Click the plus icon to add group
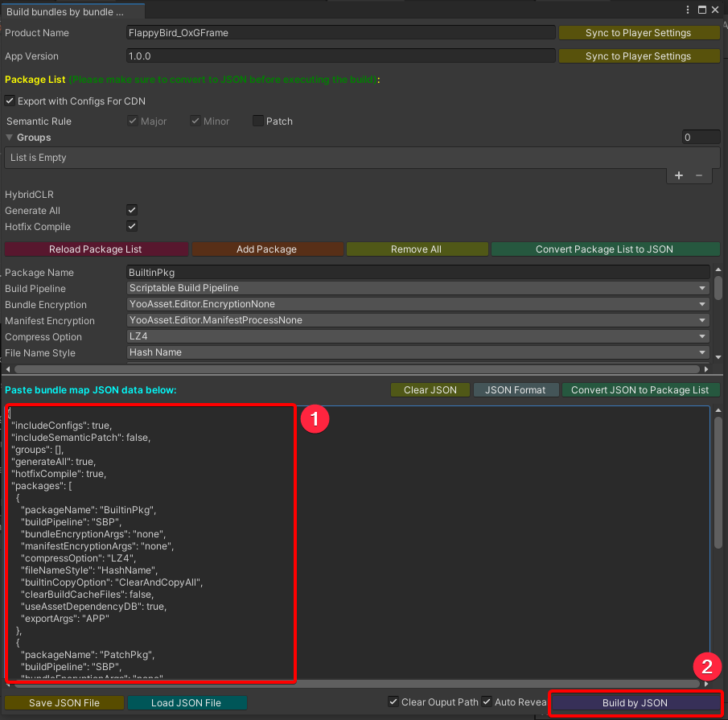Image resolution: width=728 pixels, height=720 pixels. tap(679, 175)
